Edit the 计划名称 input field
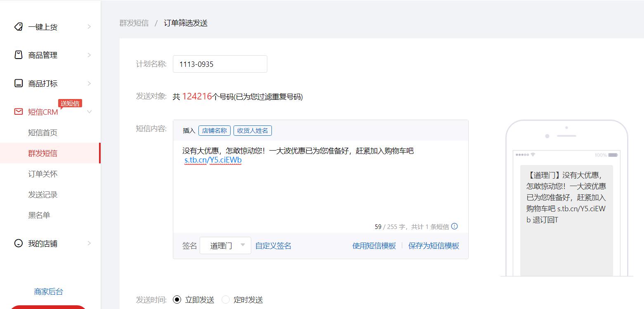Screen dimensions: 644x309 click(x=219, y=64)
